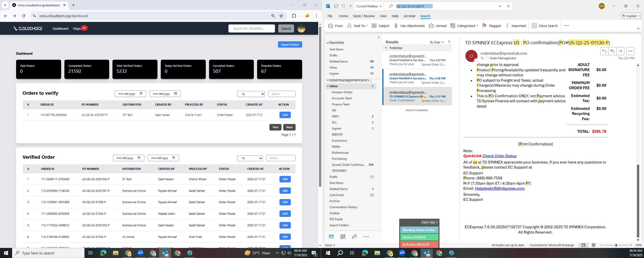Open more ribbon commands (three dots)
Screen dimensions: 644x258
point(566,25)
